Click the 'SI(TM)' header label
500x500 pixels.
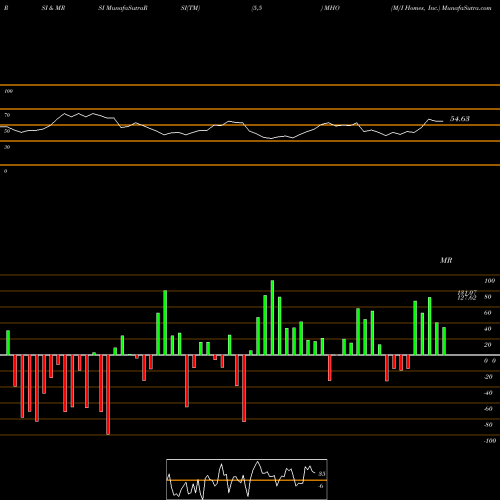190,8
